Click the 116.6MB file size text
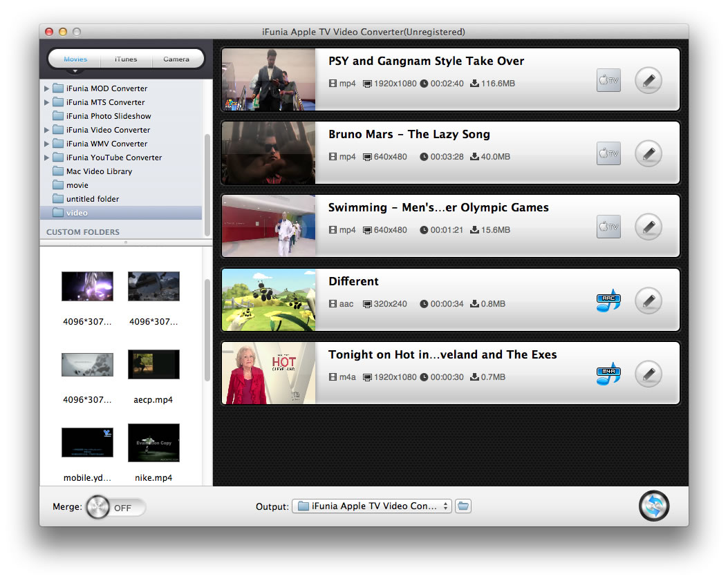728x581 pixels. pyautogui.click(x=498, y=84)
